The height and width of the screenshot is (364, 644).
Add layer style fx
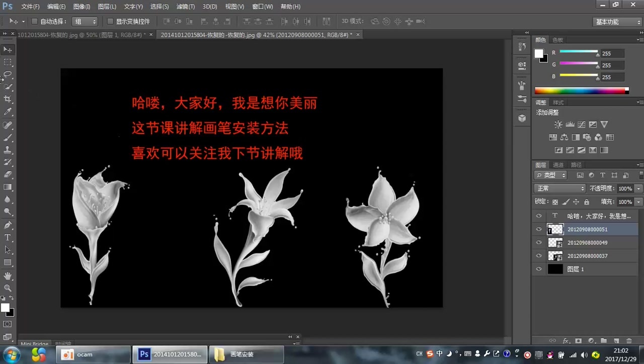coord(566,341)
